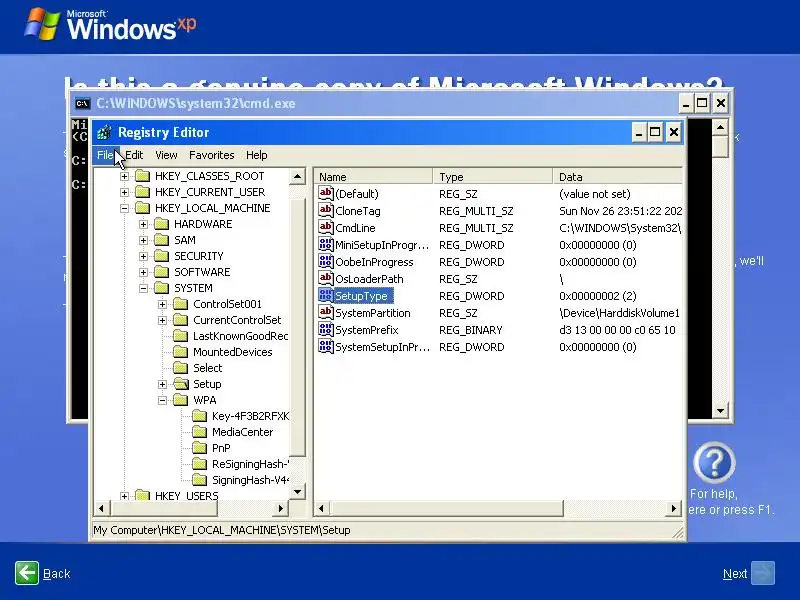This screenshot has width=800, height=600.
Task: Expand the HKEY_CURRENT_USER node
Action: coord(124,192)
